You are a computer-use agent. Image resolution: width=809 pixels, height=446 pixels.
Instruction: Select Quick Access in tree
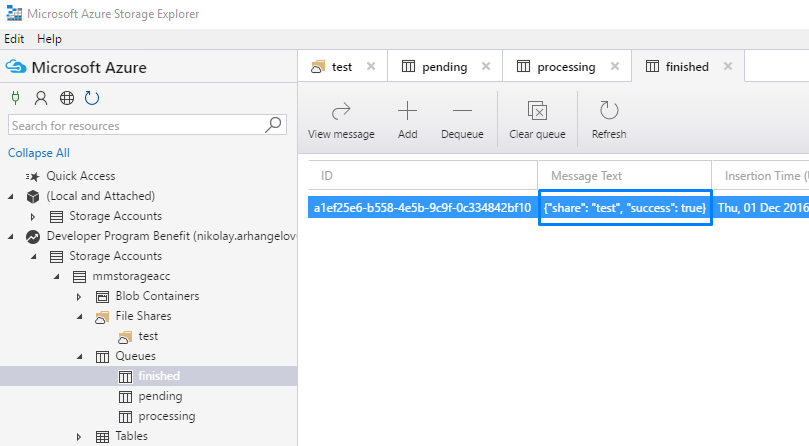80,176
